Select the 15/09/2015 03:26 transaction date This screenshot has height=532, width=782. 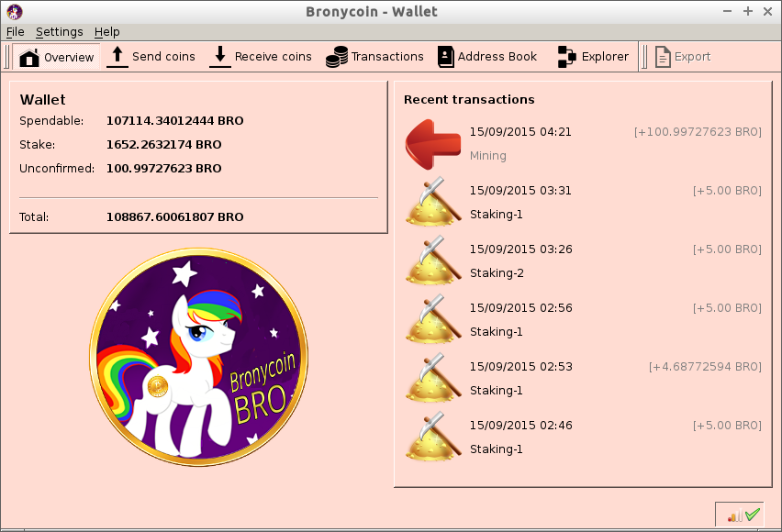(520, 249)
